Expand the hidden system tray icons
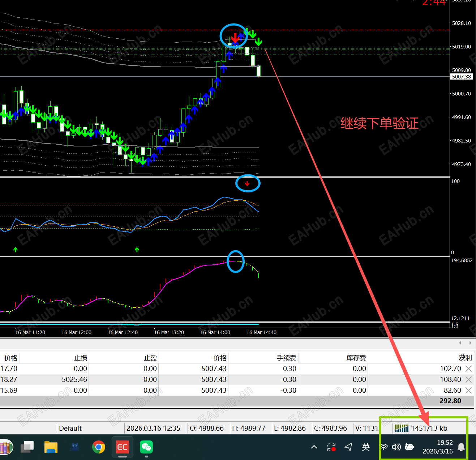 coord(314,447)
